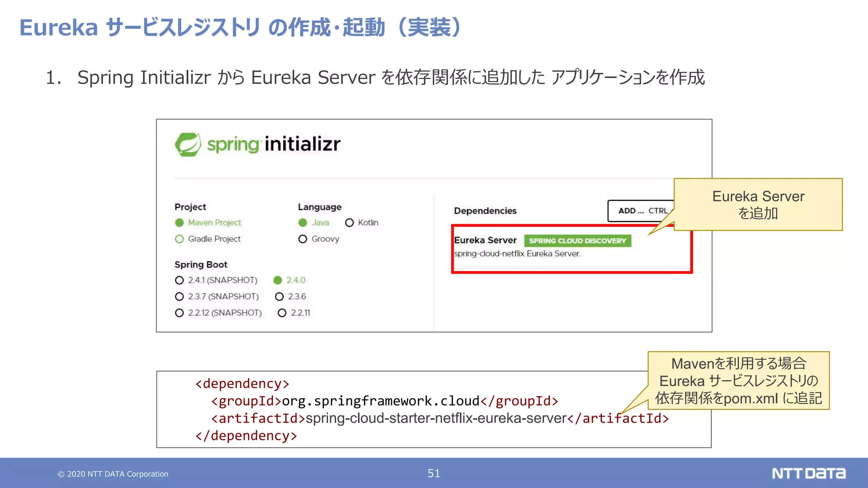Click the Eureka Server callout note
This screenshot has width=868, height=488.
(758, 205)
